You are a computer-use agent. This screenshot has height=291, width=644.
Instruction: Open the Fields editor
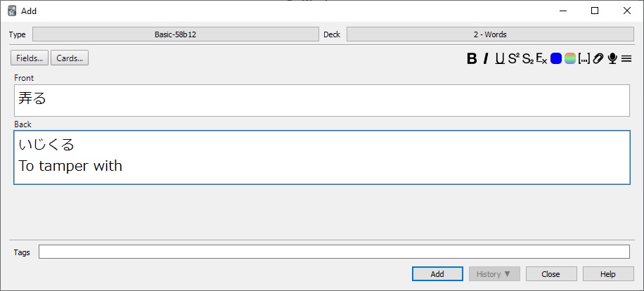coord(30,58)
